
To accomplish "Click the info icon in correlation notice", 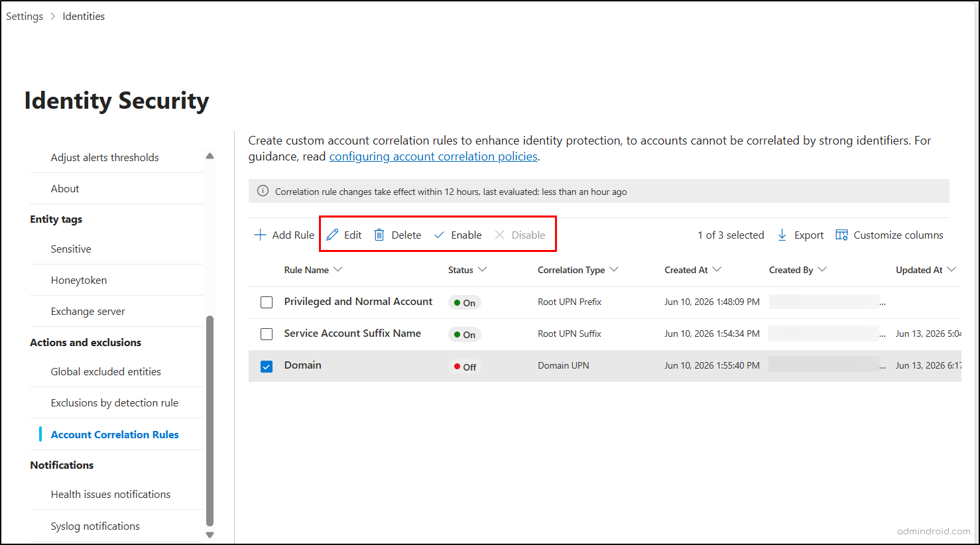I will (x=263, y=191).
